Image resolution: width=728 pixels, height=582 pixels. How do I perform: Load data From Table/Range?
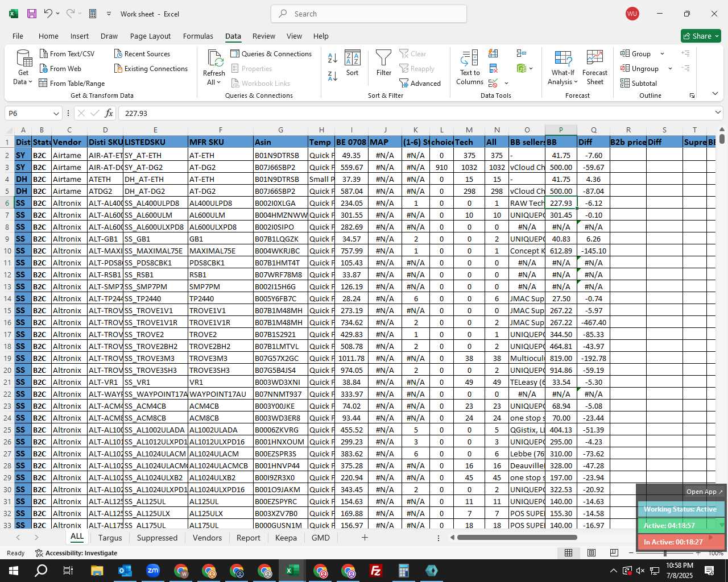pos(72,83)
